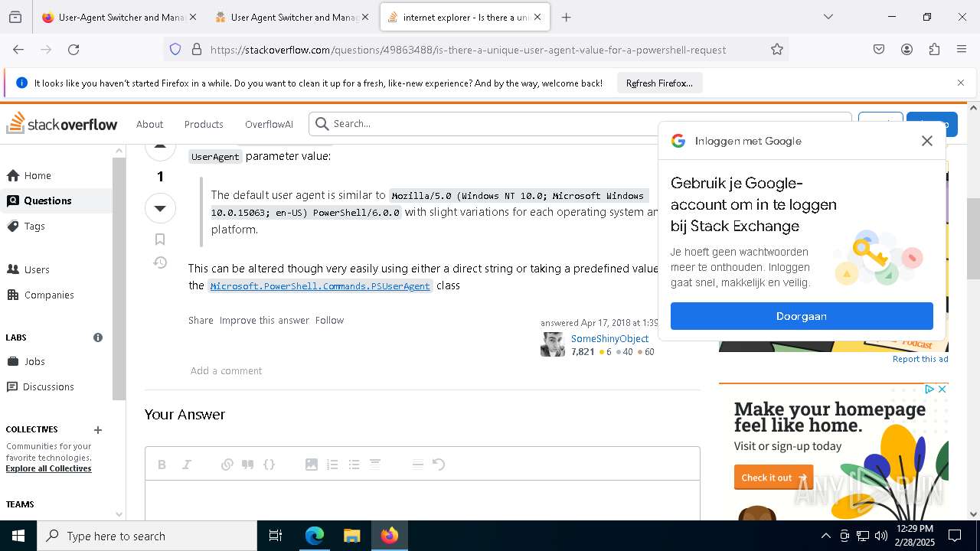980x551 pixels.
Task: Insert horizontal rule in editor
Action: point(417,465)
